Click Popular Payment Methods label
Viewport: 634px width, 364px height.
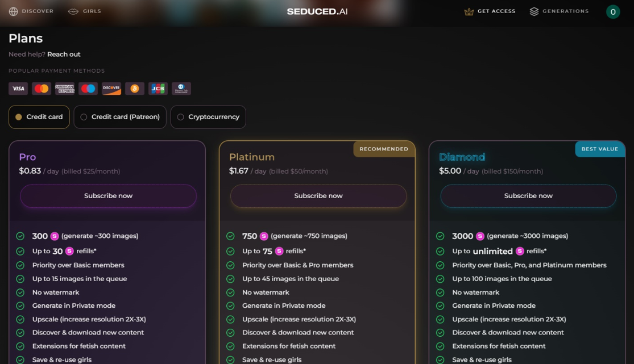point(57,71)
